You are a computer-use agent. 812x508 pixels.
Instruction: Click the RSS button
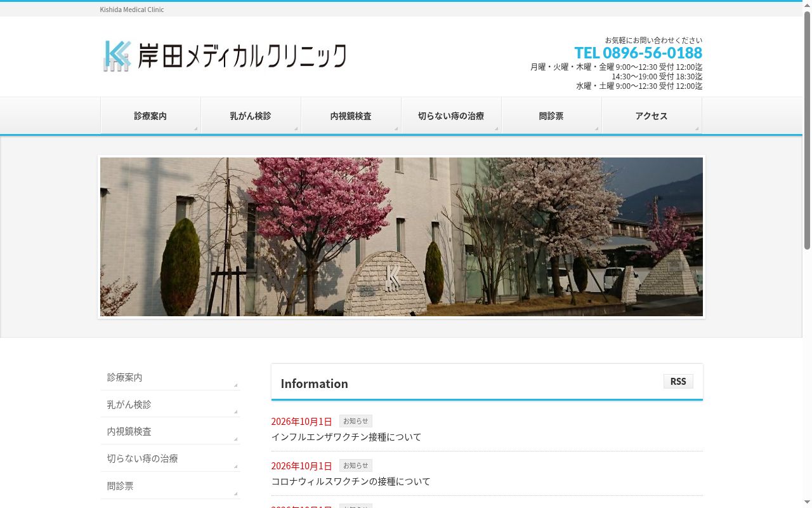(678, 381)
